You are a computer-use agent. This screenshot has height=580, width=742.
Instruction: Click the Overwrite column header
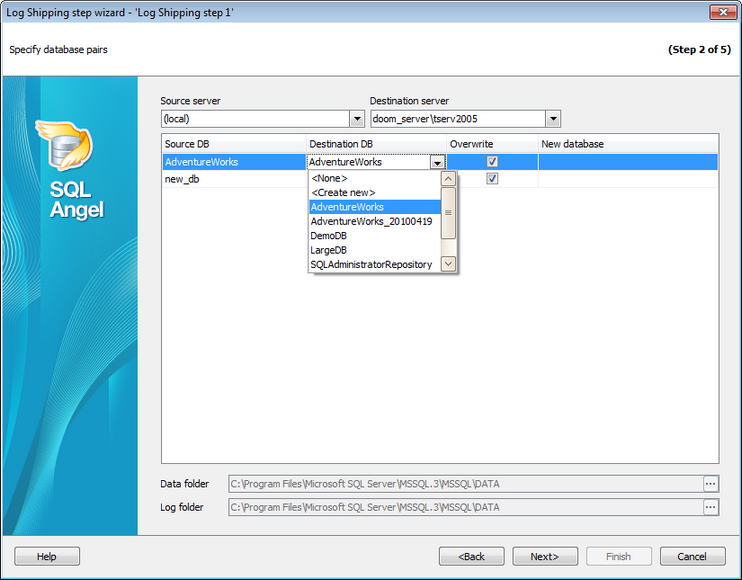click(492, 144)
